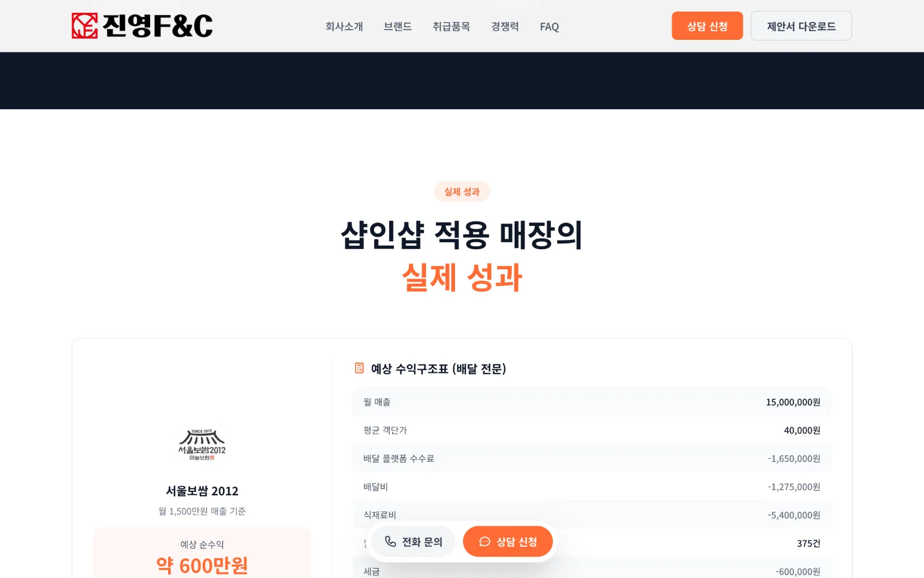This screenshot has height=578, width=924.
Task: Click the -600,000원 value
Action: pyautogui.click(x=798, y=572)
